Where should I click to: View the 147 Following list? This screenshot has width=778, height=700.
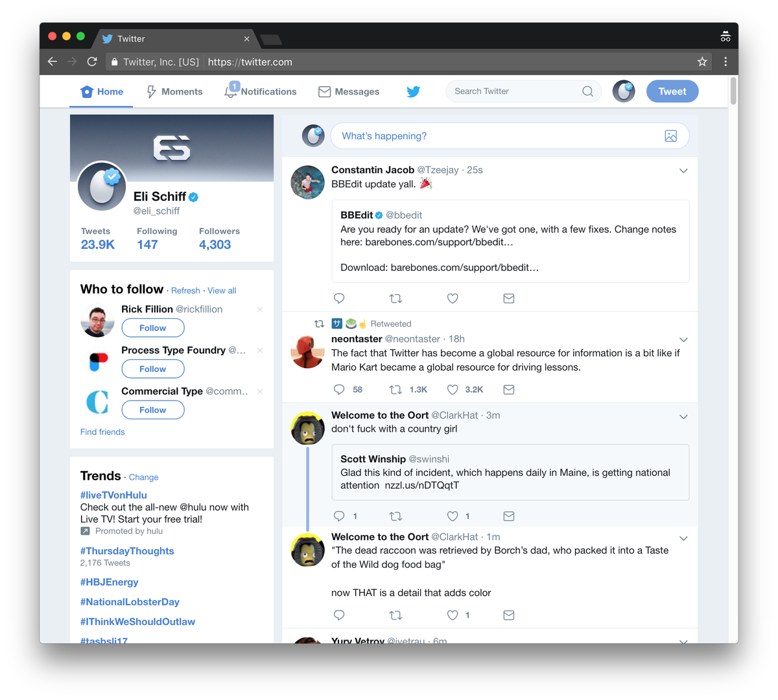click(x=157, y=239)
